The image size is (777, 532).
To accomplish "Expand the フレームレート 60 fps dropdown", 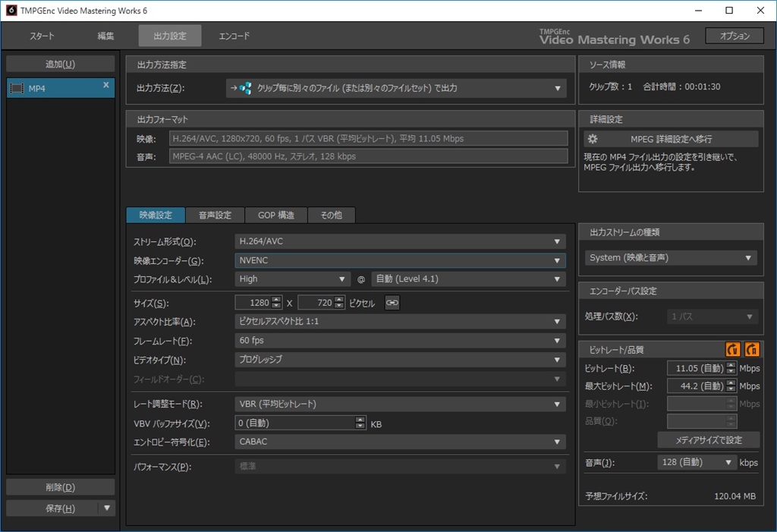I will click(x=400, y=341).
